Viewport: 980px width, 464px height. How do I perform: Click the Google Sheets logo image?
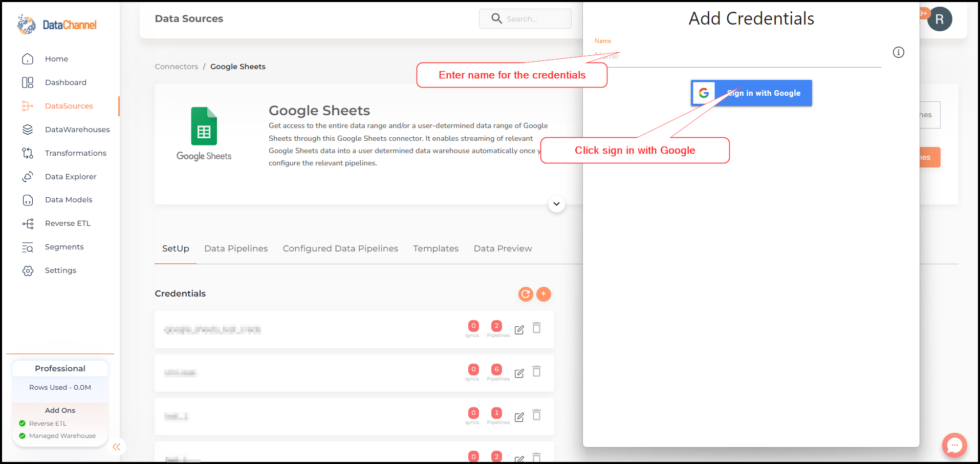(x=204, y=134)
